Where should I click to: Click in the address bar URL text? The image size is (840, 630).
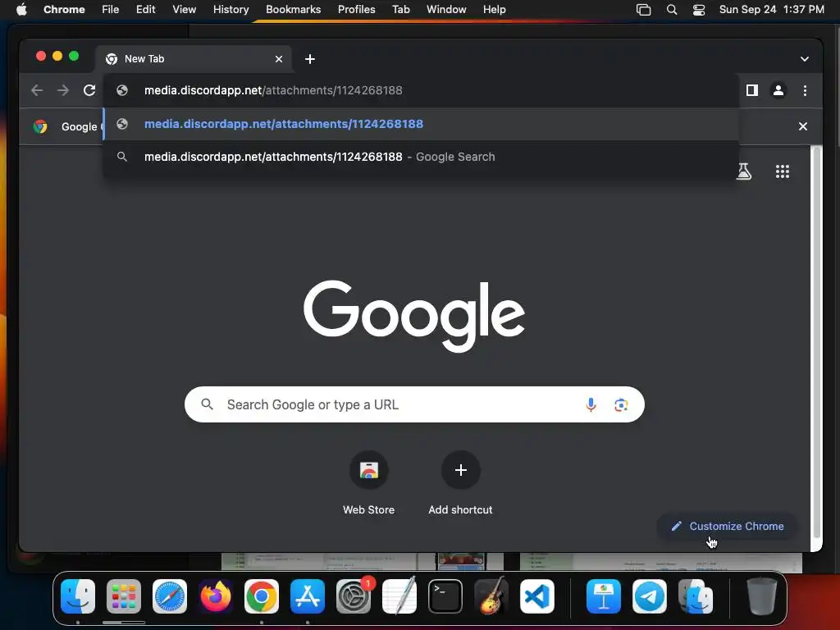click(x=273, y=90)
